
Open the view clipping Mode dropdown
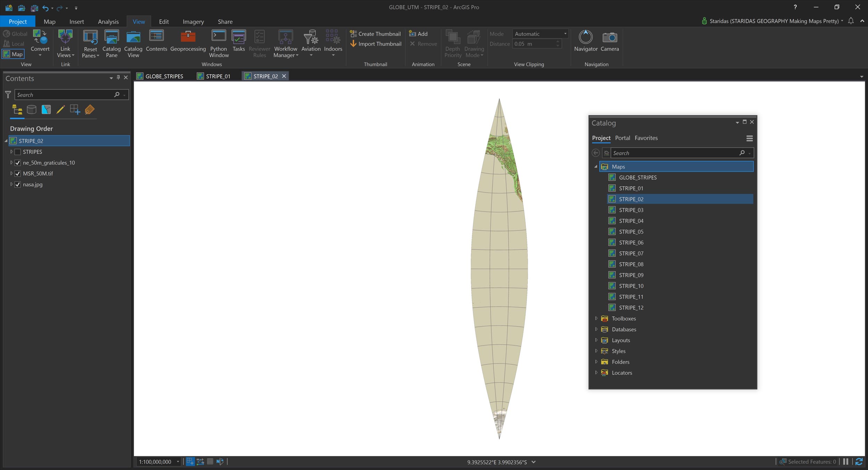pyautogui.click(x=540, y=34)
